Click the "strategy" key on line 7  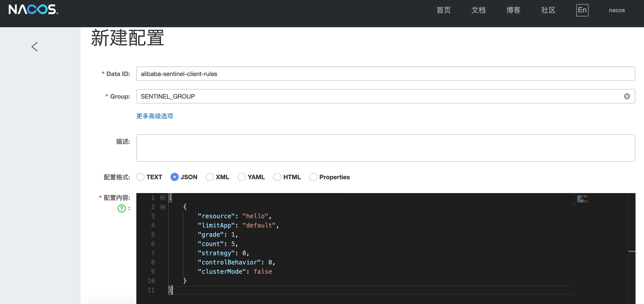pyautogui.click(x=216, y=253)
